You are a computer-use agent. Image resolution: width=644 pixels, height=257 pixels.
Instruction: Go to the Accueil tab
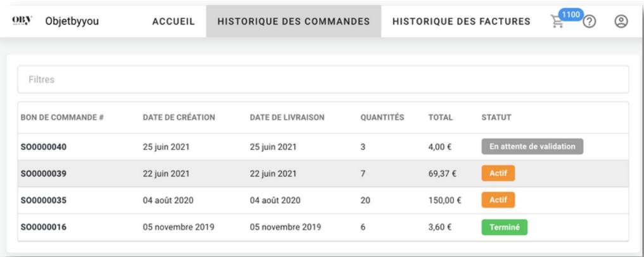coord(174,22)
